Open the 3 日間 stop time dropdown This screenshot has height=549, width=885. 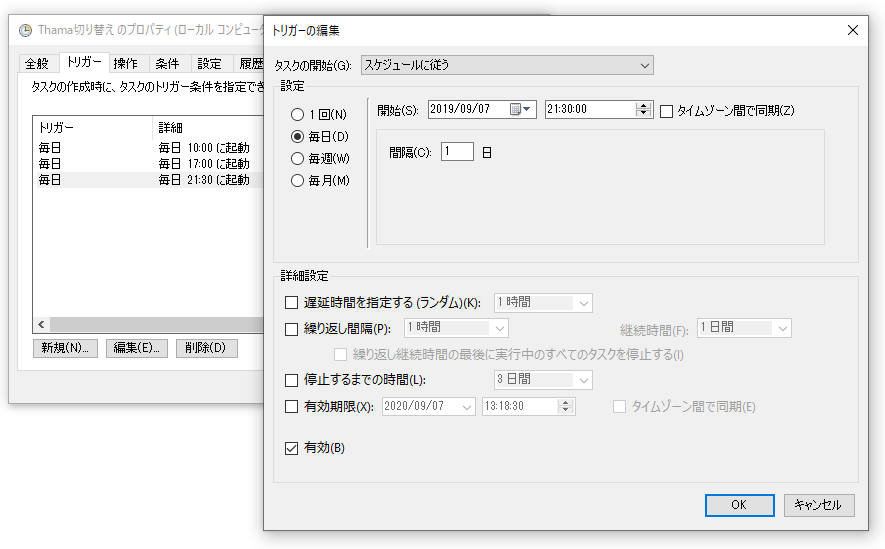[543, 380]
